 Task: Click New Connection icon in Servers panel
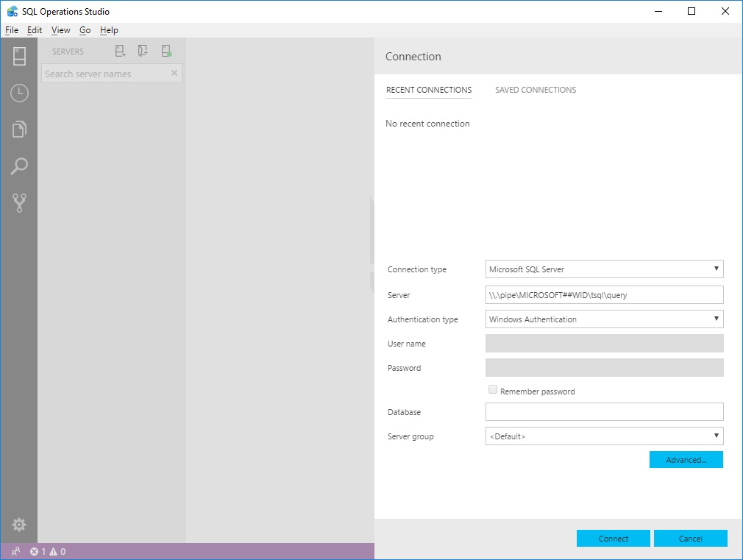[121, 51]
